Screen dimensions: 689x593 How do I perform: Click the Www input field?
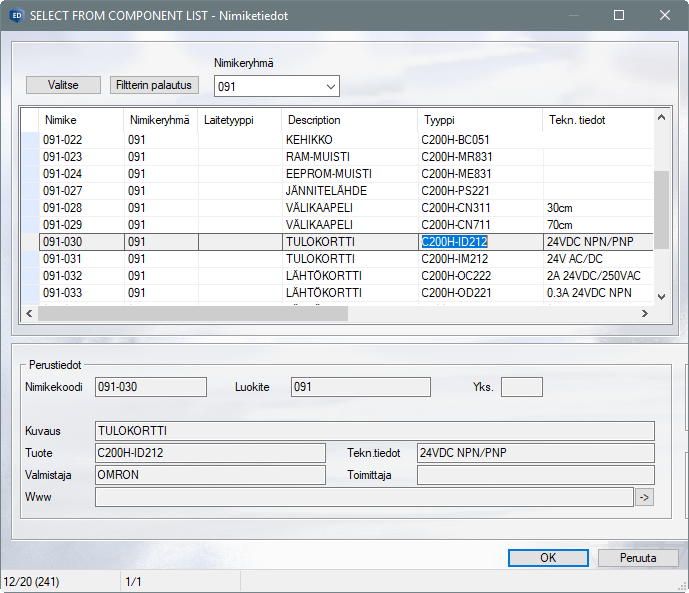[x=364, y=497]
